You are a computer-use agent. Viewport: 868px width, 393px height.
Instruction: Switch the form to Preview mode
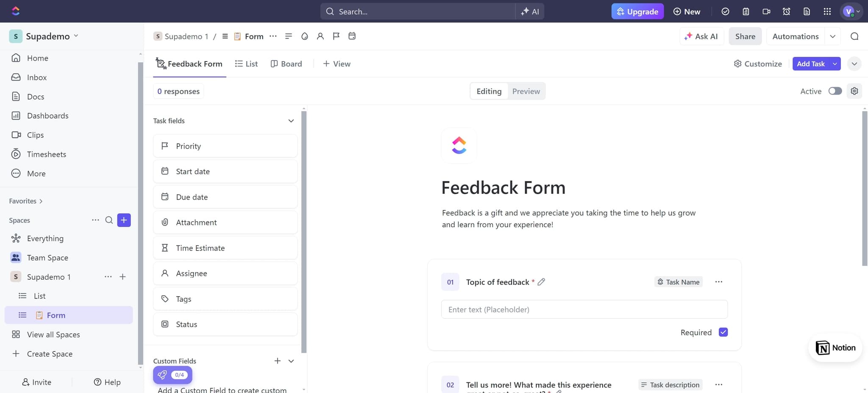pos(526,91)
